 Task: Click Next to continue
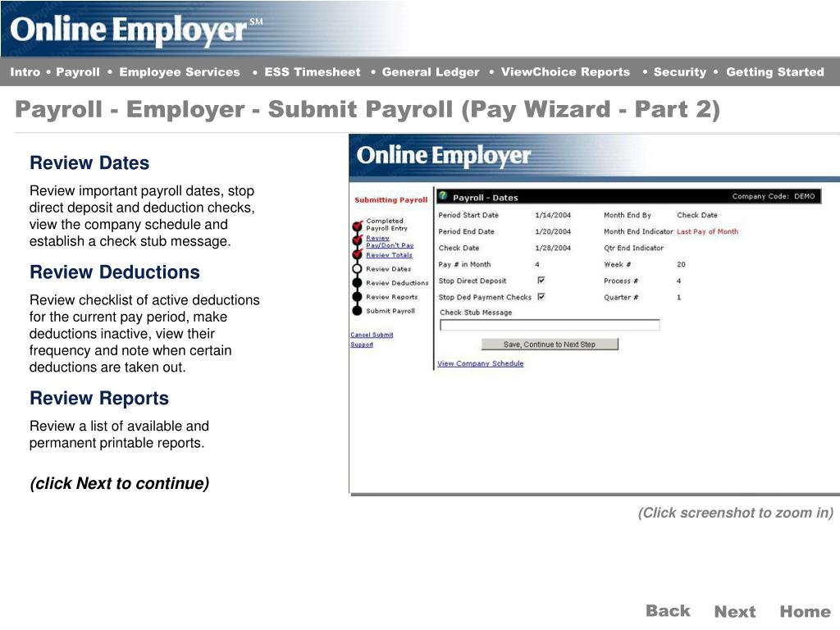click(735, 611)
